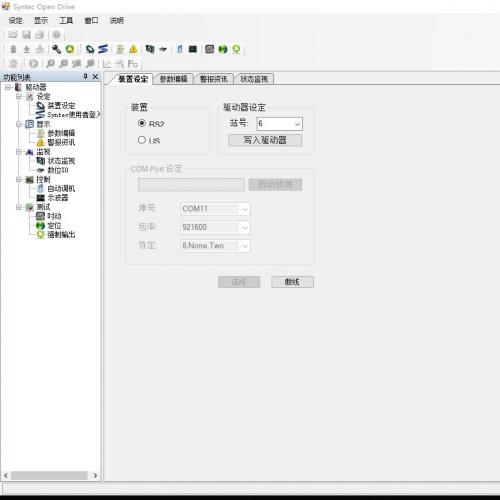Click the greyed-out connect button beside 断线
This screenshot has width=500, height=500.
point(239,282)
